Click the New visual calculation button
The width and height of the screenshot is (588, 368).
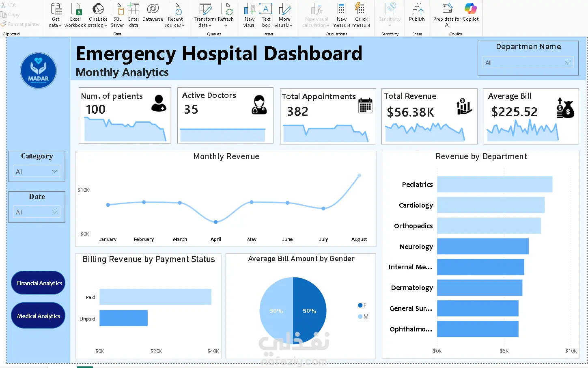pos(317,15)
